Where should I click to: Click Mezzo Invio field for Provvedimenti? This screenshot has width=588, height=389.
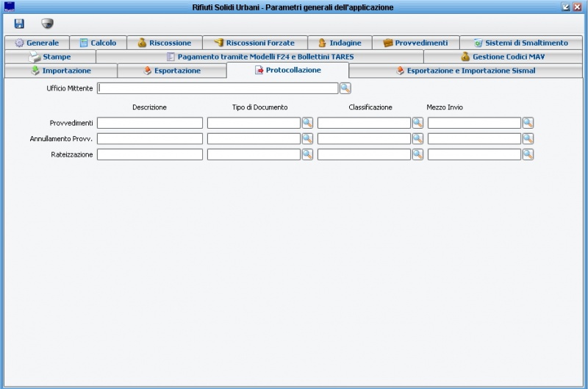[474, 123]
